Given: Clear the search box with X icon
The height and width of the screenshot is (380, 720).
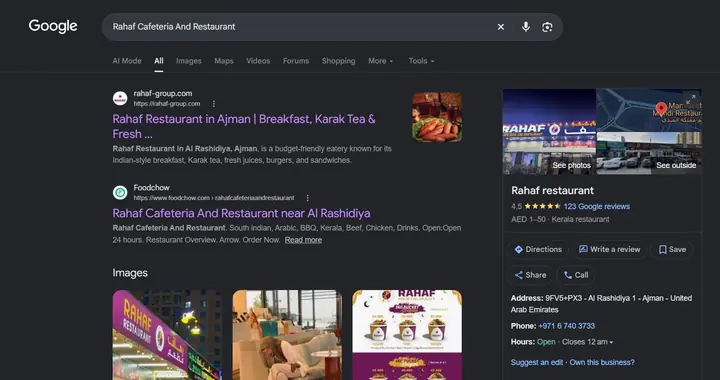Looking at the screenshot, I should click(501, 27).
